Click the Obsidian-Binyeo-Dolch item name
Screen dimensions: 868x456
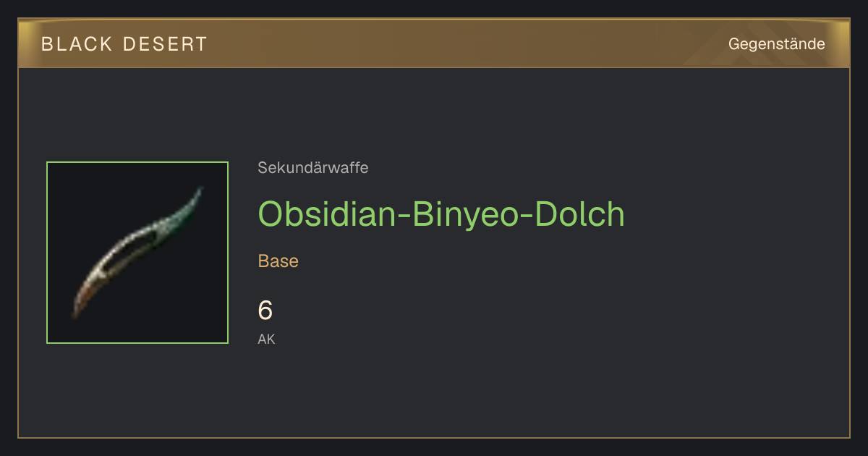click(x=441, y=214)
